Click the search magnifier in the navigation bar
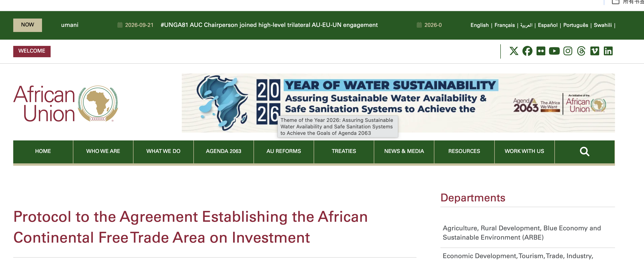The width and height of the screenshot is (644, 260). click(585, 151)
